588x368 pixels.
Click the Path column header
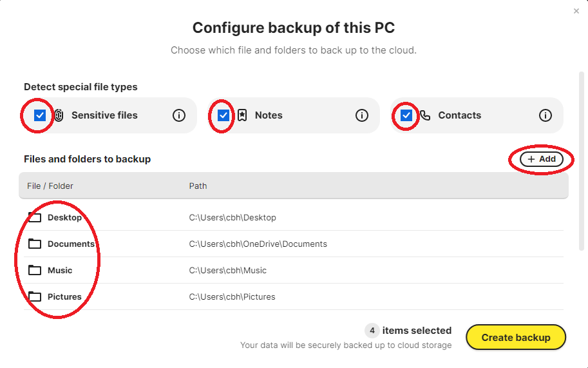click(x=198, y=186)
